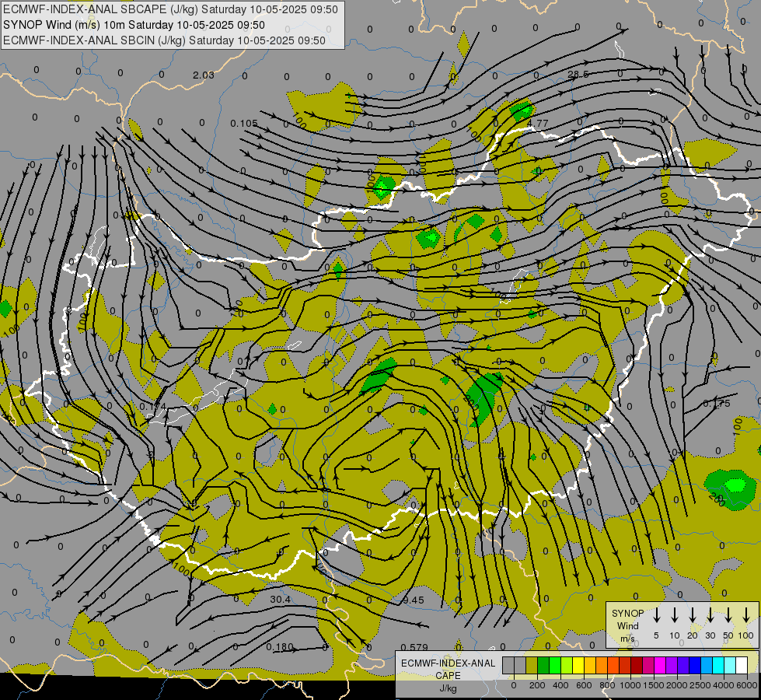The image size is (761, 700).
Task: Click the bright magenta legend swatch
Action: tap(660, 666)
